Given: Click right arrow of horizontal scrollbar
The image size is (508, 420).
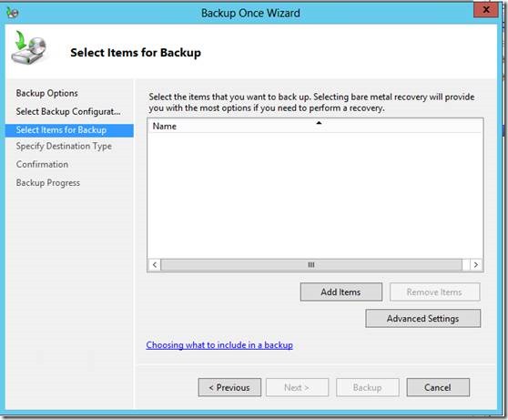Looking at the screenshot, I should [x=475, y=264].
